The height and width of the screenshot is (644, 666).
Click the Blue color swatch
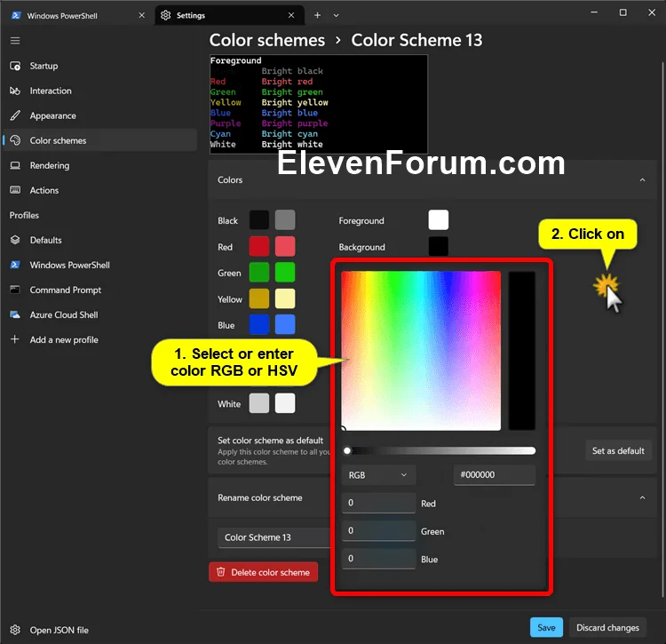[259, 324]
